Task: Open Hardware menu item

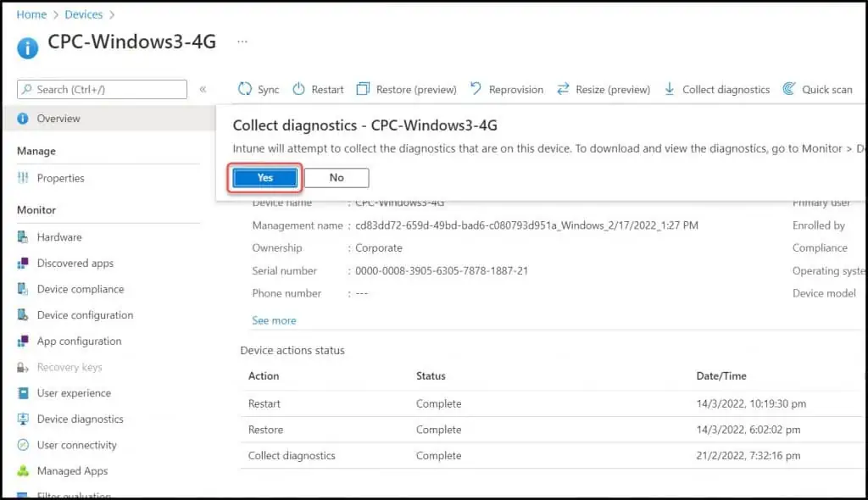Action: [59, 237]
